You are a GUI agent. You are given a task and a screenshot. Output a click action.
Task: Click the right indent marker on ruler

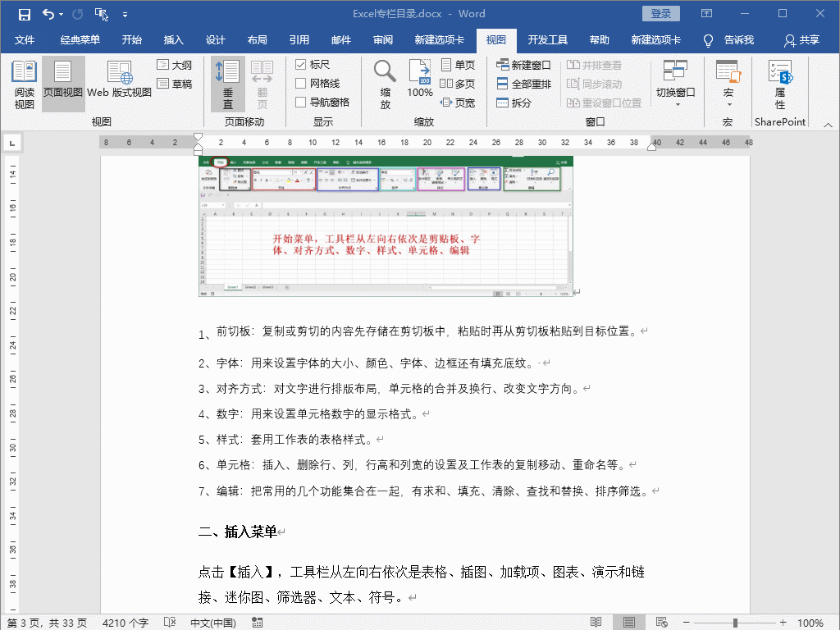click(652, 147)
